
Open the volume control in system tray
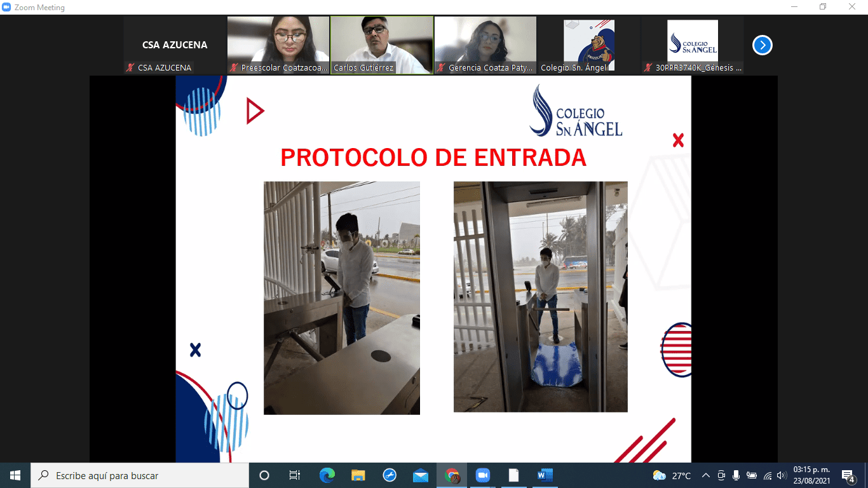[x=782, y=475]
